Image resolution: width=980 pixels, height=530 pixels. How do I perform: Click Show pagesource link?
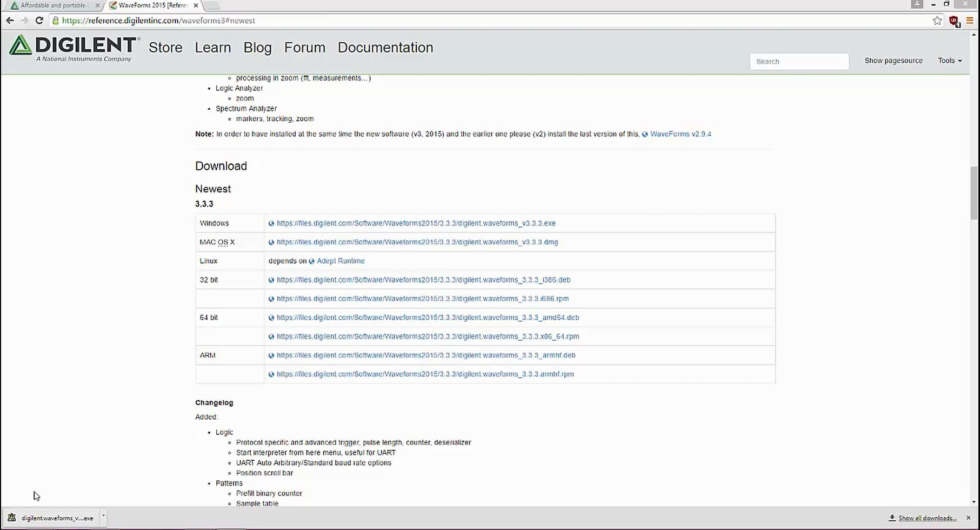(894, 61)
